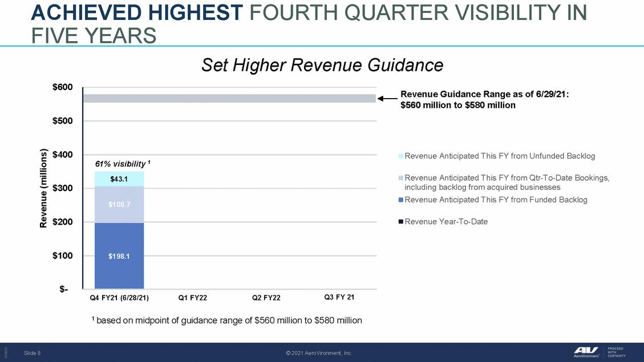644x362 pixels.
Task: Click the '$200' y-axis value
Action: click(x=62, y=222)
